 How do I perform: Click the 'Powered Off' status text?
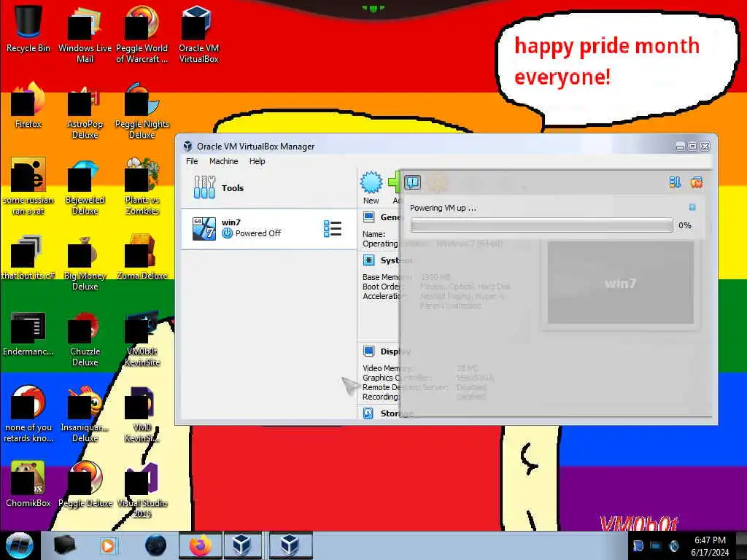pos(258,233)
